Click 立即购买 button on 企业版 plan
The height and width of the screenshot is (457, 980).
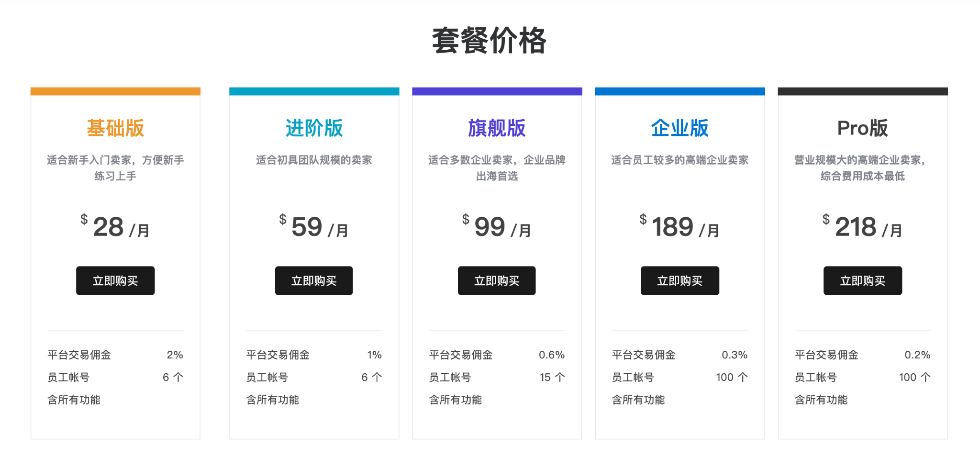point(679,281)
